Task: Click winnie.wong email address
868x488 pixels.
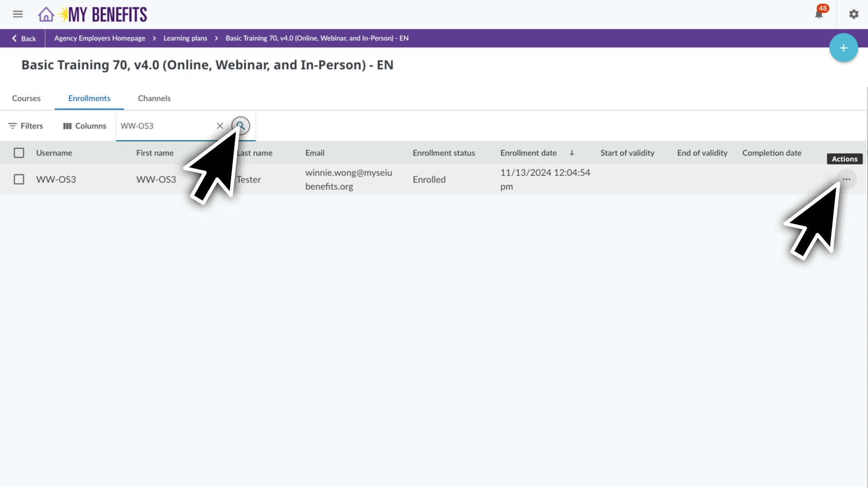Action: [x=349, y=179]
